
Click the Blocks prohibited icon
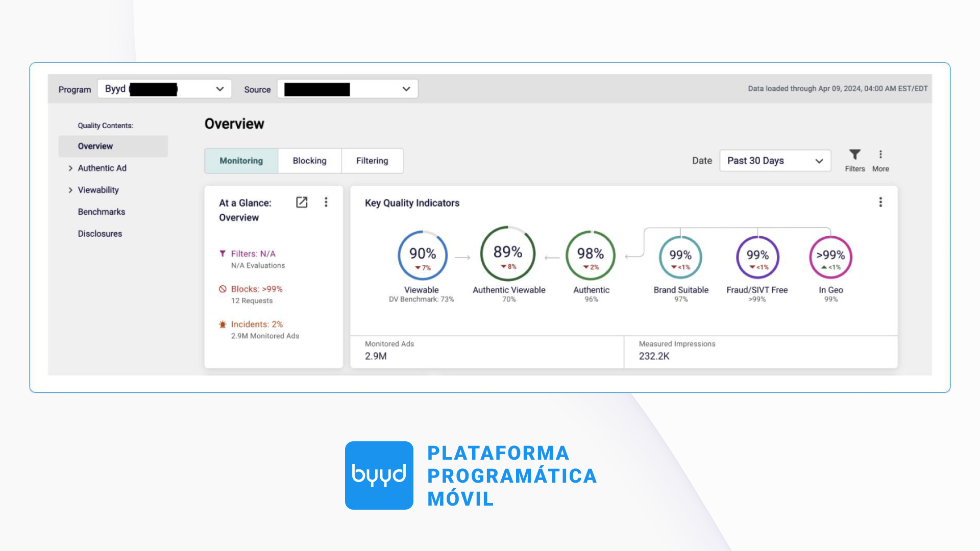coord(223,289)
